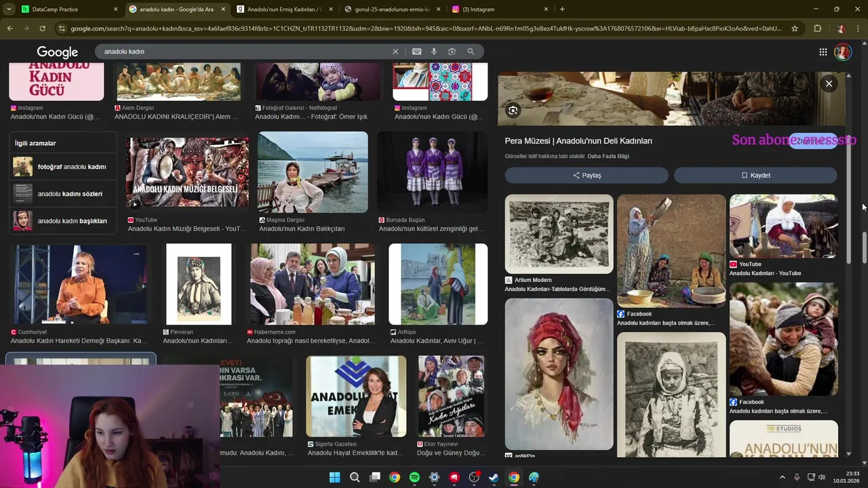Click the Chrome address bar URL
The width and height of the screenshot is (868, 488).
[426, 28]
